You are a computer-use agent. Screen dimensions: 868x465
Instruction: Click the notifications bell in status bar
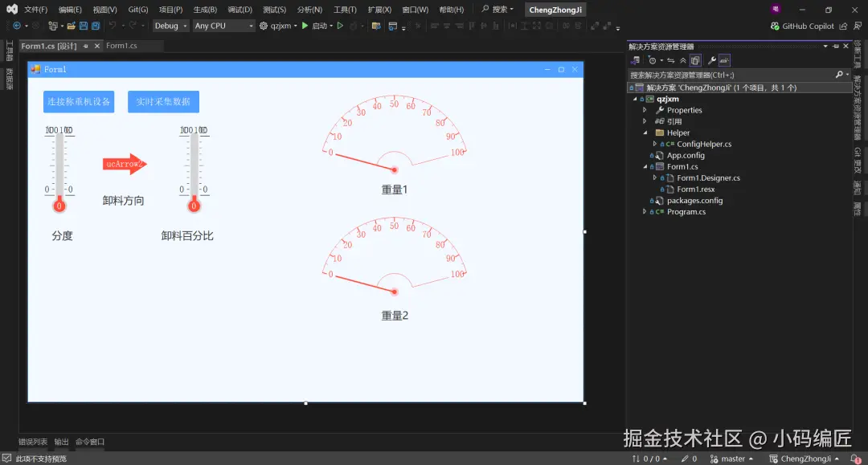(x=856, y=459)
